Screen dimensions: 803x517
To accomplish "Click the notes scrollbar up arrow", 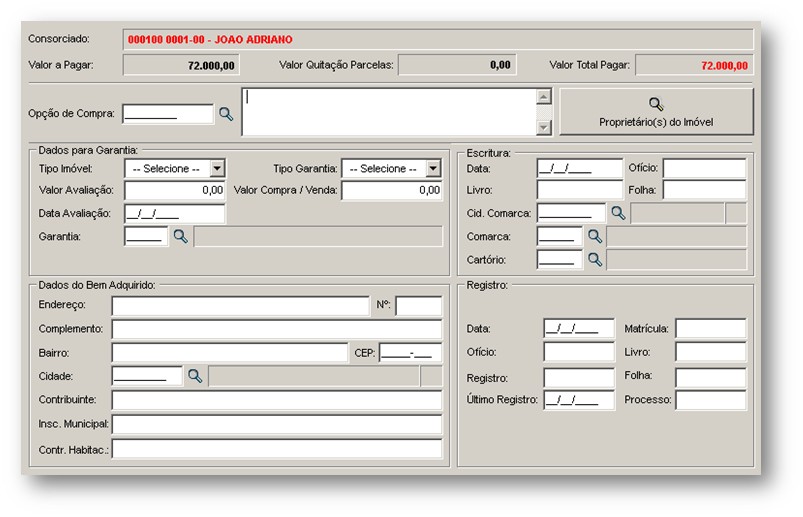I will click(543, 96).
